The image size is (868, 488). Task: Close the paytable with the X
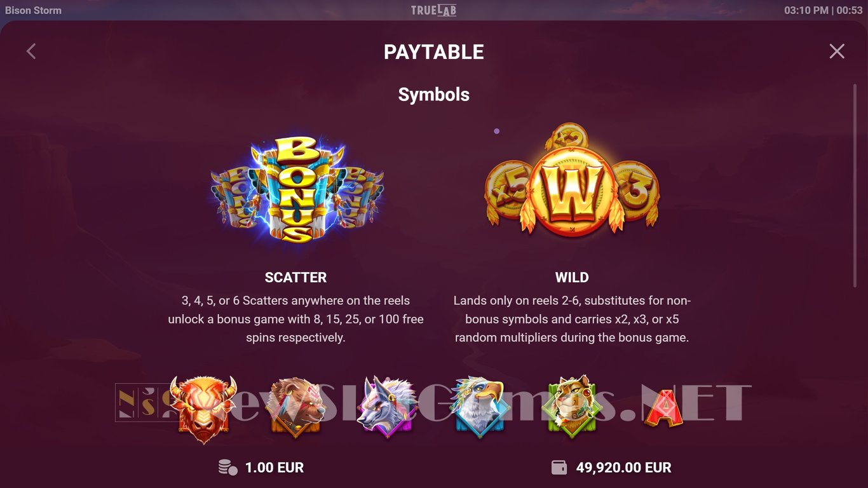(x=837, y=51)
